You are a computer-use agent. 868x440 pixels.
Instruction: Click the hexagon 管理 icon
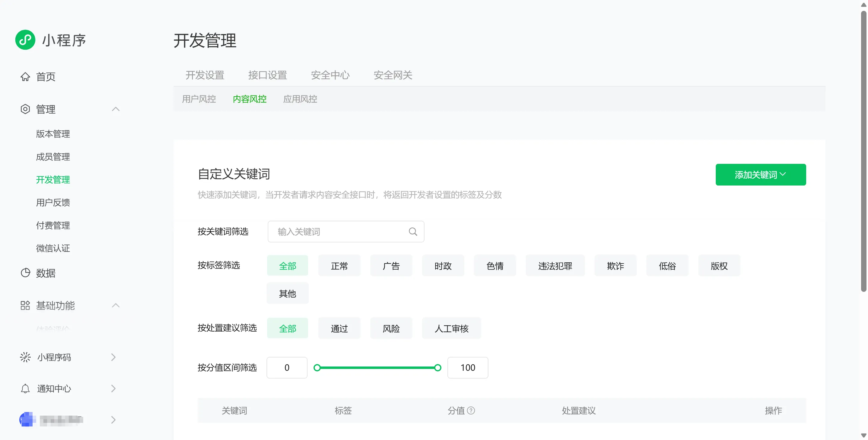[25, 109]
